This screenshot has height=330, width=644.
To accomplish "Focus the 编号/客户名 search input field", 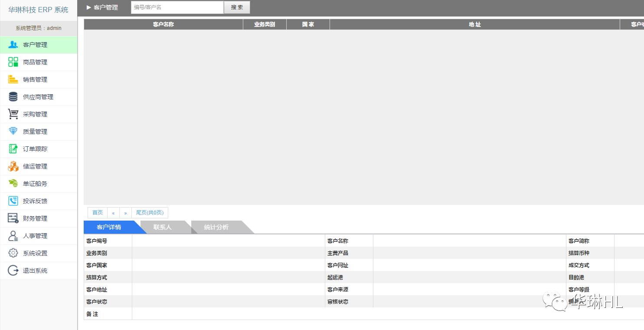I will coord(177,7).
